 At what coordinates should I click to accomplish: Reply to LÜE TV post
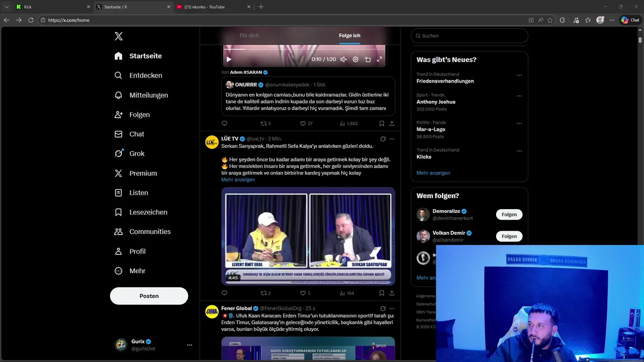pos(224,293)
